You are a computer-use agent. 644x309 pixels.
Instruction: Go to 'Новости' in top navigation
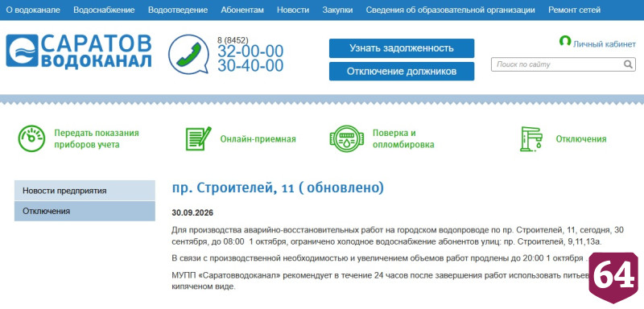[x=293, y=10]
